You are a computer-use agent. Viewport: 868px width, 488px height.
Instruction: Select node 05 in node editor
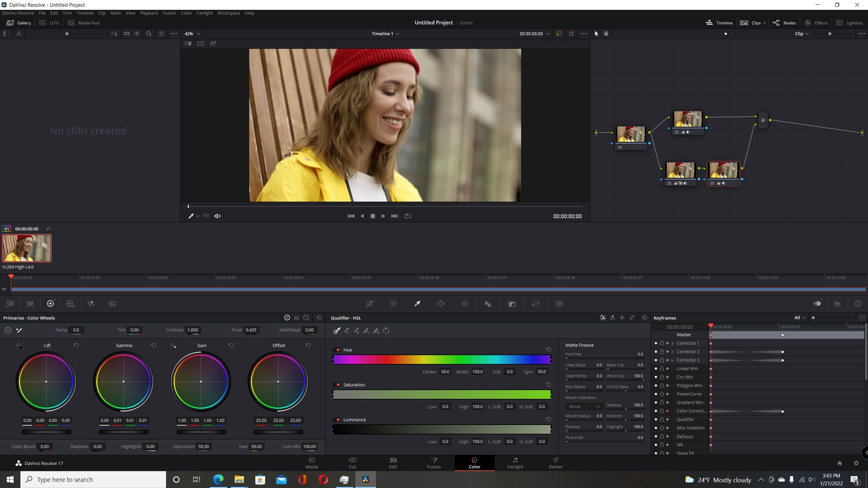(x=723, y=174)
